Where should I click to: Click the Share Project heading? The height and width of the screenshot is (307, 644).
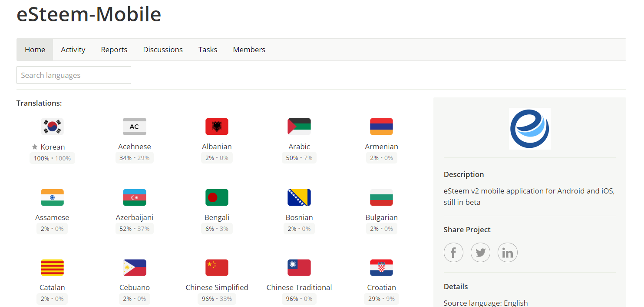click(x=467, y=230)
